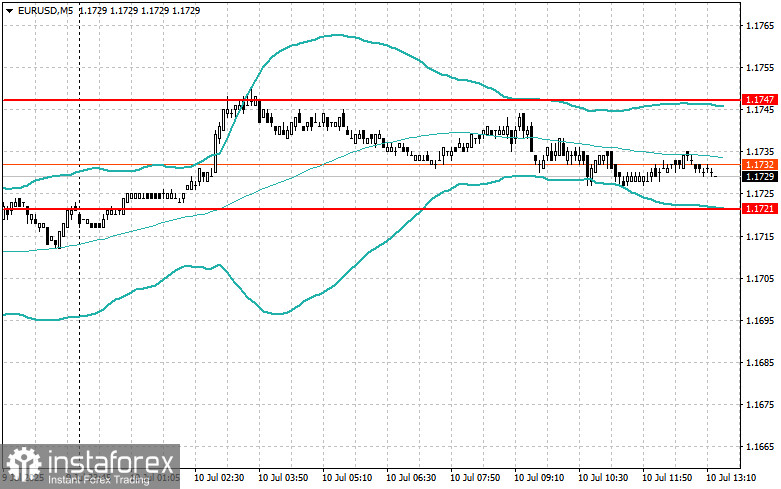The image size is (781, 489).
Task: Select the 1.1721 red support level label
Action: click(x=760, y=209)
